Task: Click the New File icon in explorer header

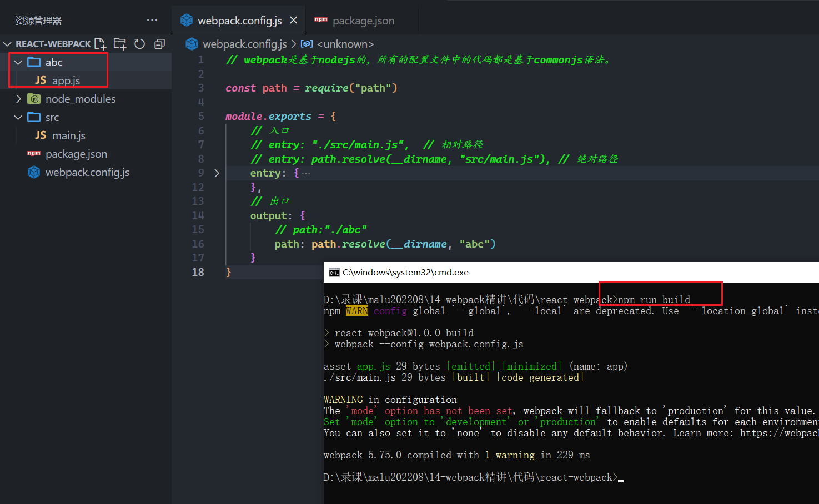Action: [x=100, y=44]
